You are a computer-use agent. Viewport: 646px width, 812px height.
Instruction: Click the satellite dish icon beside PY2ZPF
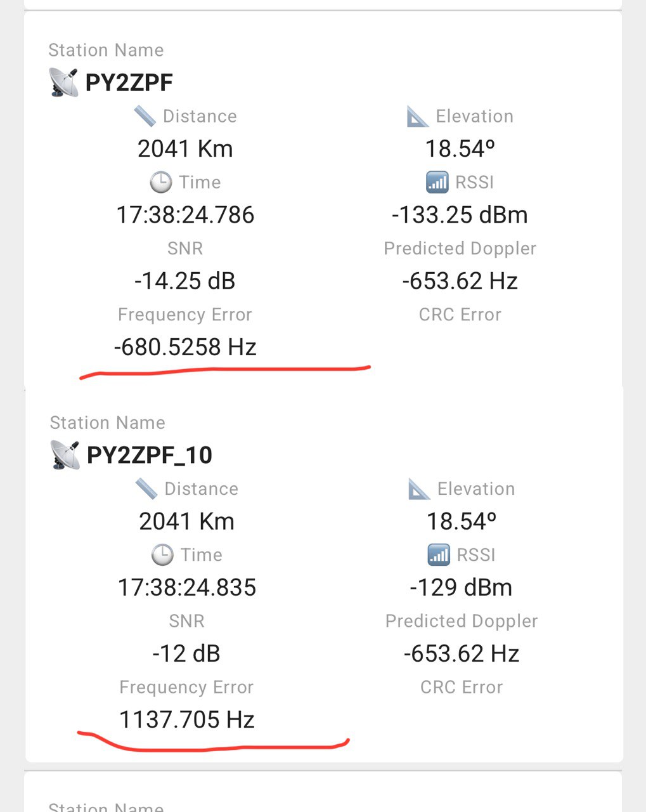(63, 82)
